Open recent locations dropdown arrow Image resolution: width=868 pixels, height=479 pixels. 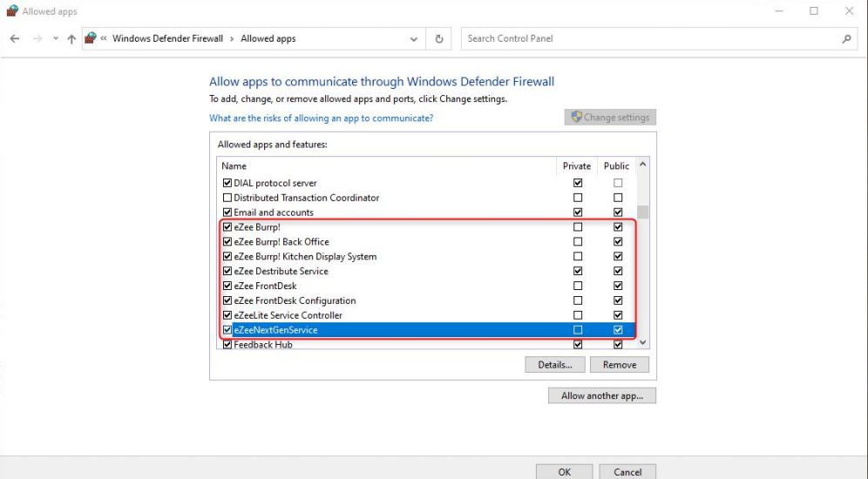pyautogui.click(x=56, y=38)
